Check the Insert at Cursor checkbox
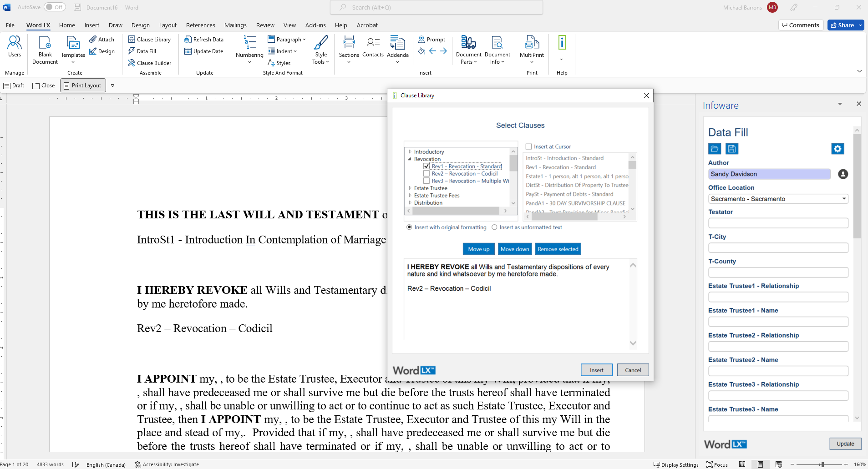This screenshot has height=469, width=868. click(529, 146)
